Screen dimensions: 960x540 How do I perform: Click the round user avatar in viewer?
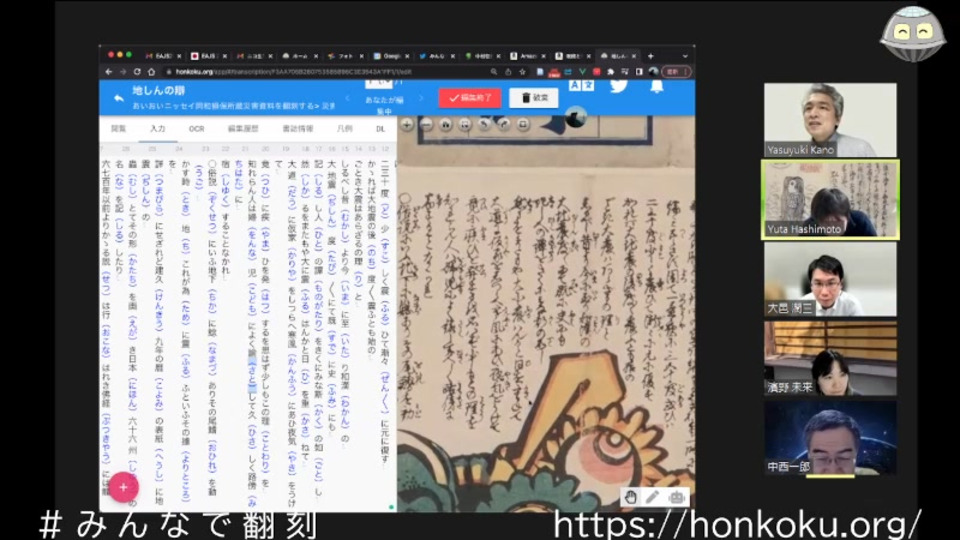pos(576,117)
